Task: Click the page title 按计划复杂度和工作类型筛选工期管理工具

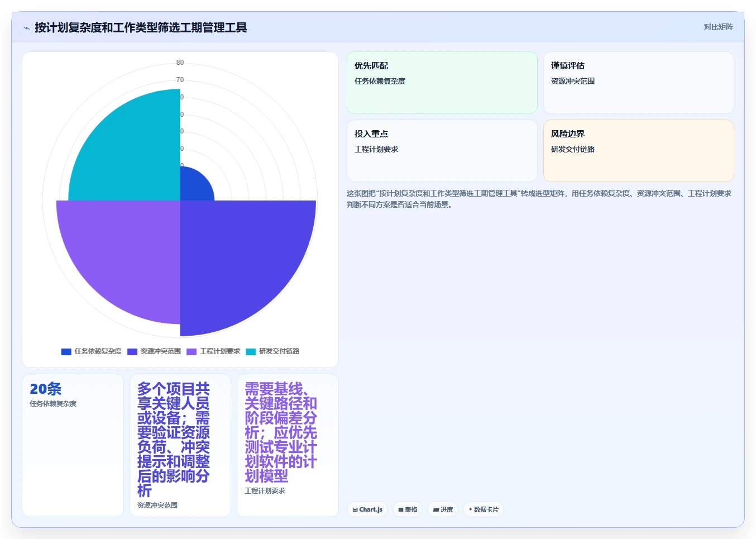Action: click(x=141, y=27)
